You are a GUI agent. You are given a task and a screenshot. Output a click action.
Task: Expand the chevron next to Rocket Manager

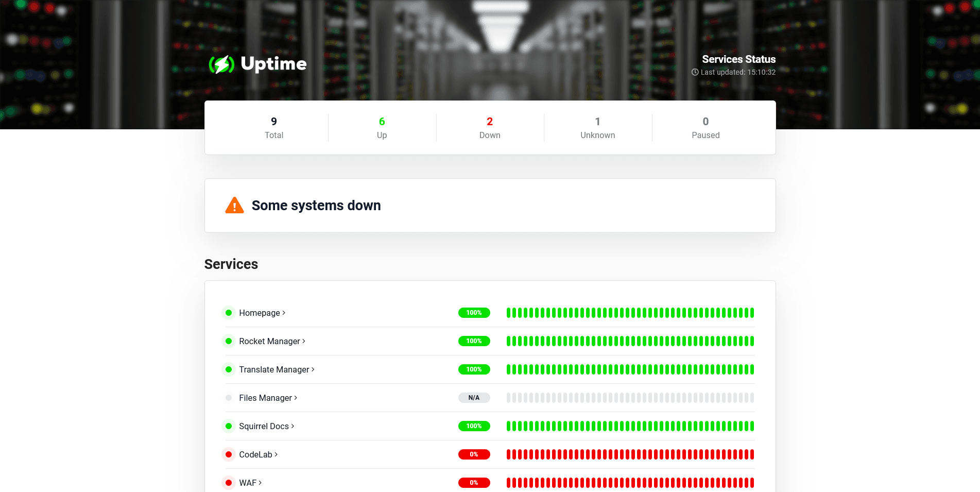pos(304,341)
